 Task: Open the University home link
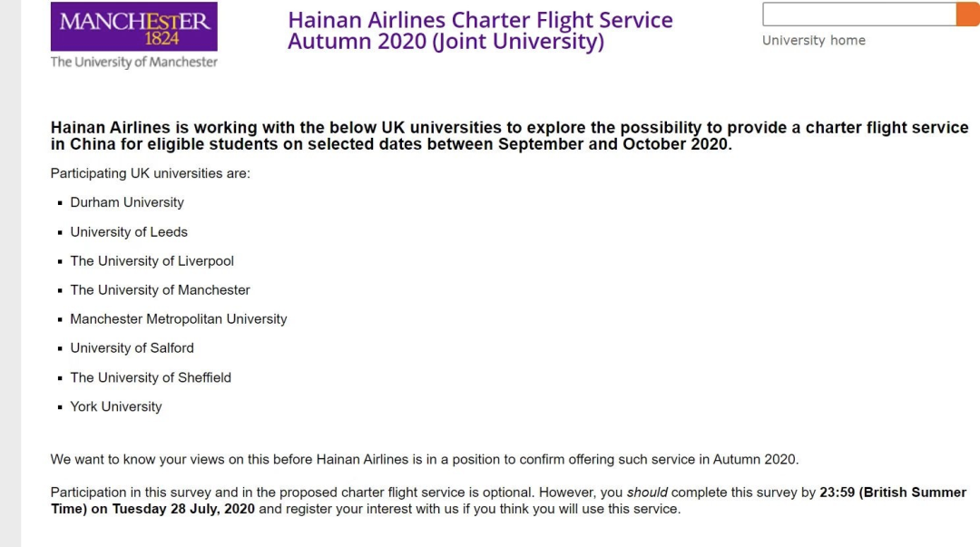pyautogui.click(x=814, y=41)
